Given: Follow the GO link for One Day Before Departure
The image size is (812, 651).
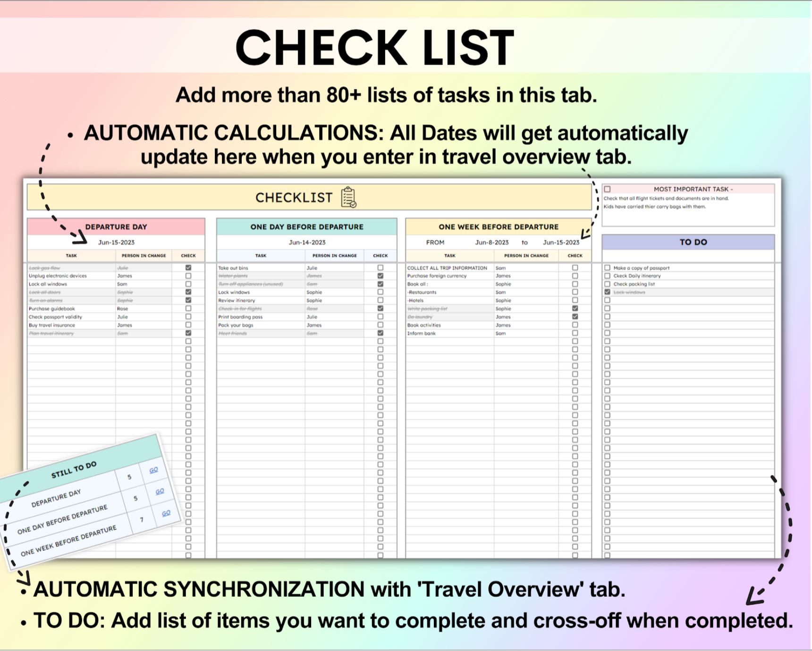Looking at the screenshot, I should tap(160, 492).
